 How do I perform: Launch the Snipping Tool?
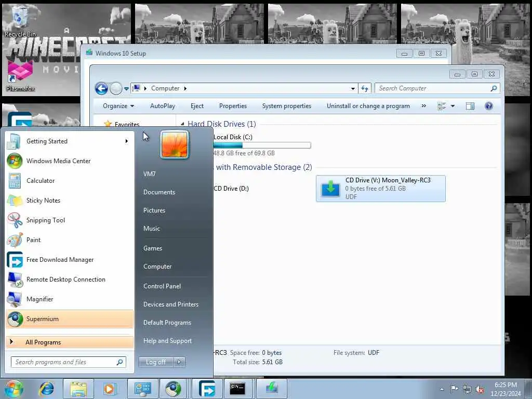[70, 220]
